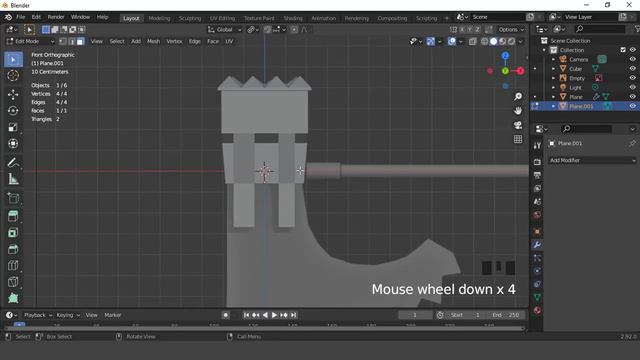Activate the Move tool
640x360 pixels.
[x=13, y=94]
